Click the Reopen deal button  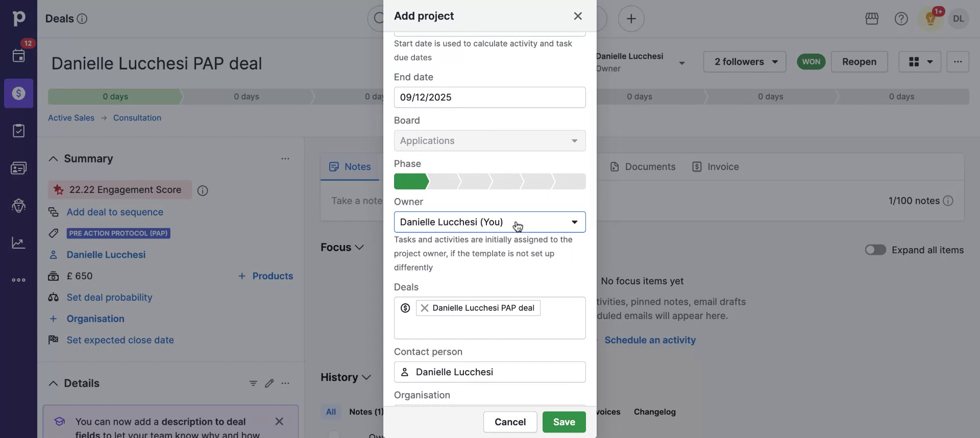(x=859, y=62)
